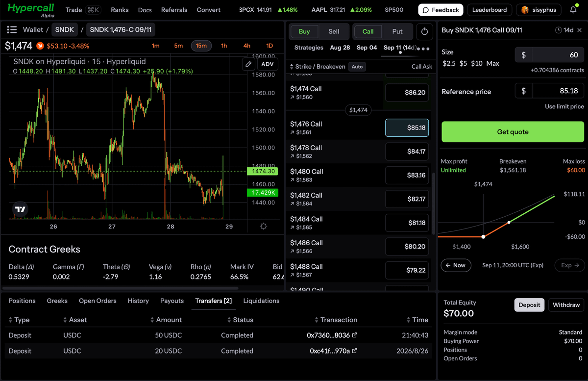This screenshot has width=588, height=381.
Task: Open the hamburger list menu icon
Action: coord(13,30)
